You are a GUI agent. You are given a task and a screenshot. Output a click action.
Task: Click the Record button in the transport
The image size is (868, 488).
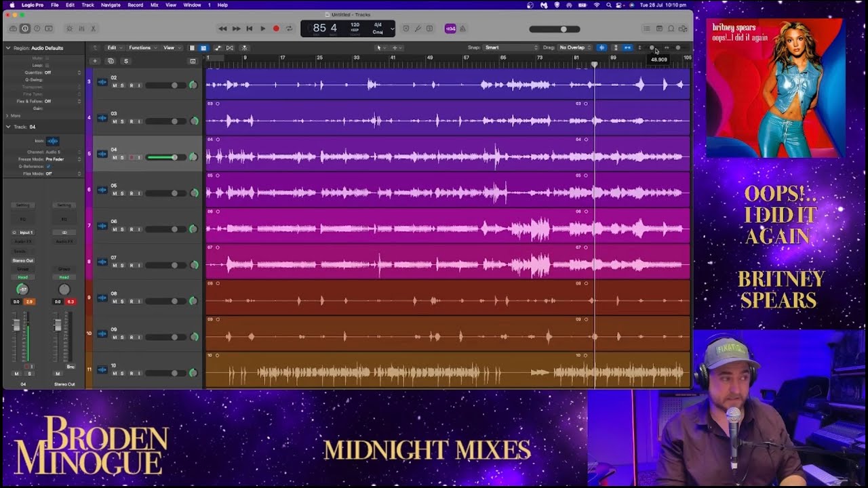276,28
